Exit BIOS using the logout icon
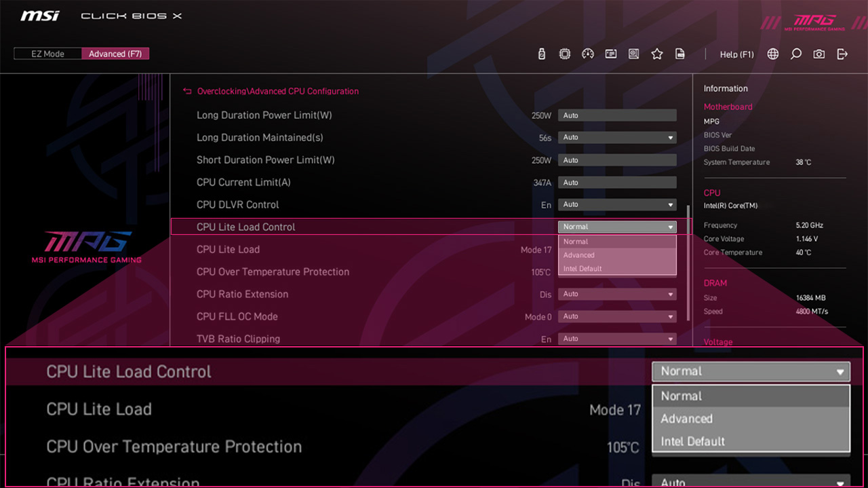Screen dimensions: 868x488 (x=842, y=54)
